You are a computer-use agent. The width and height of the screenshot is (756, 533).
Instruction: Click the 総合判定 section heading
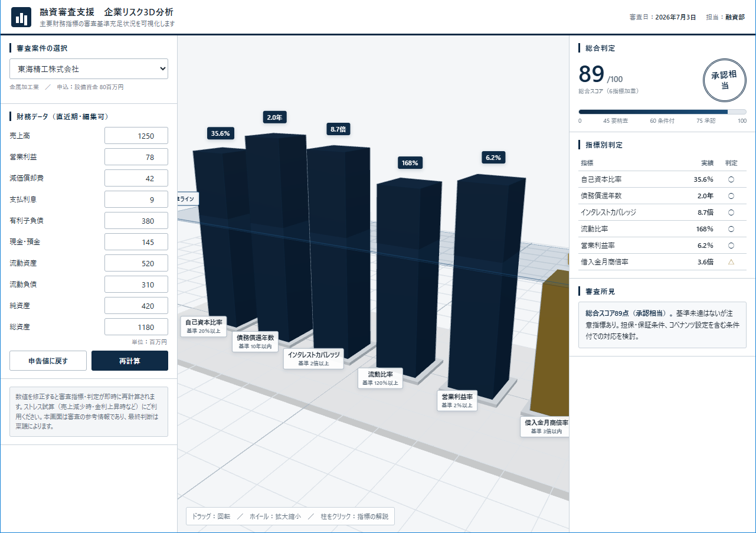point(600,48)
